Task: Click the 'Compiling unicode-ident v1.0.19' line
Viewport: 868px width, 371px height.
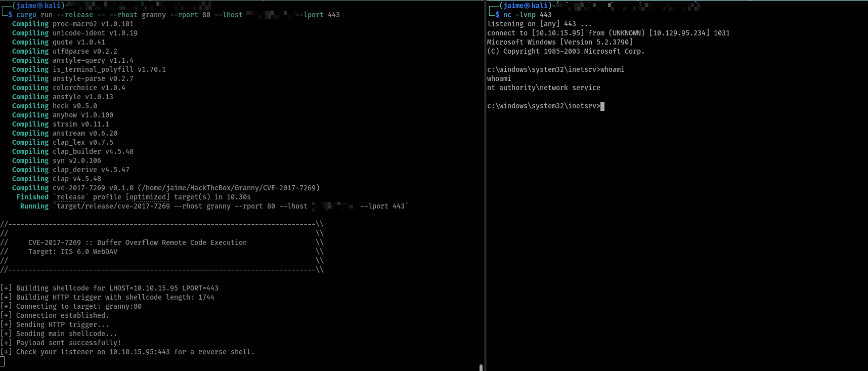Action: 75,33
